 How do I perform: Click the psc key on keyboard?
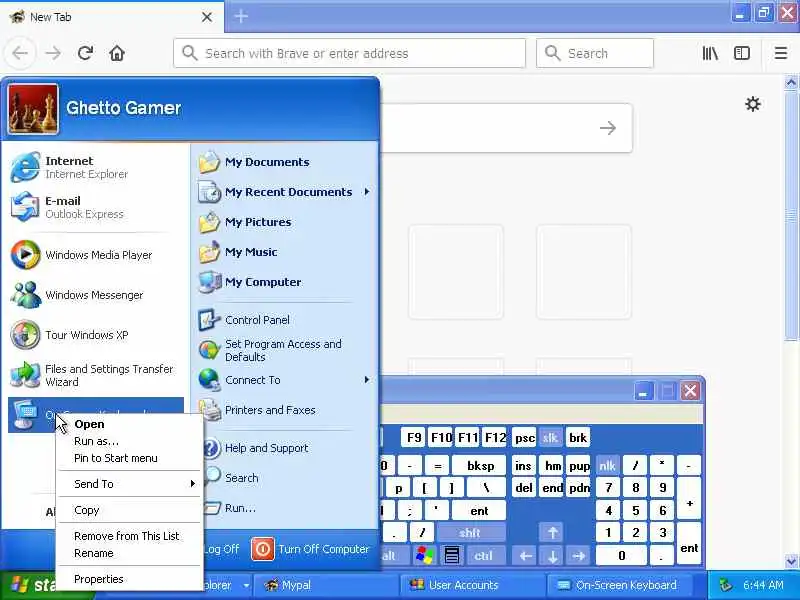524,438
